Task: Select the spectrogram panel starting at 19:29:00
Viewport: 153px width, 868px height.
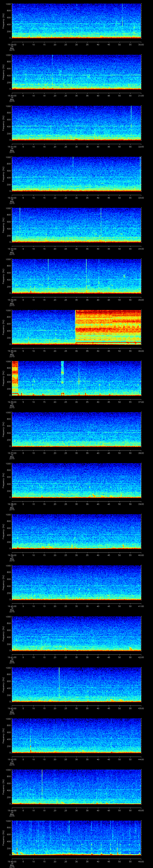Action: click(76, 21)
